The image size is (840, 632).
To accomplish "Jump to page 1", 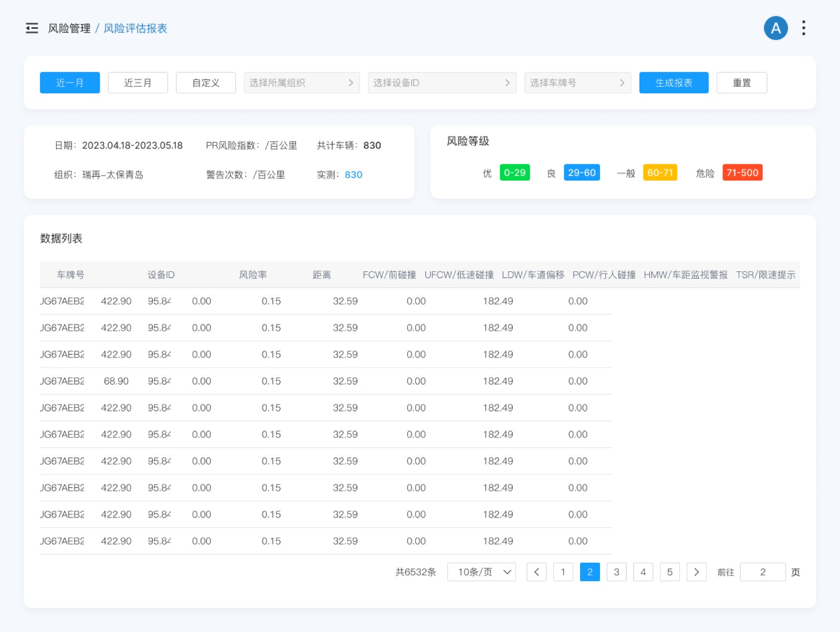I will point(563,572).
